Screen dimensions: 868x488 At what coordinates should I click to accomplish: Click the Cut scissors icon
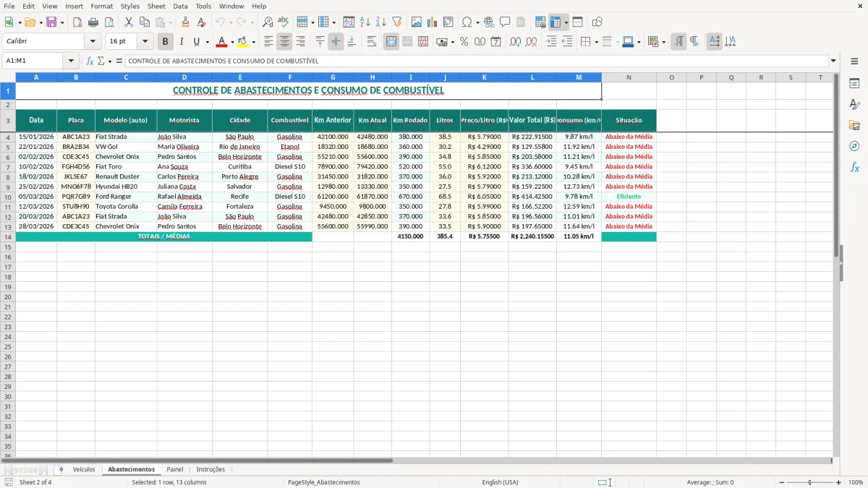click(x=129, y=22)
